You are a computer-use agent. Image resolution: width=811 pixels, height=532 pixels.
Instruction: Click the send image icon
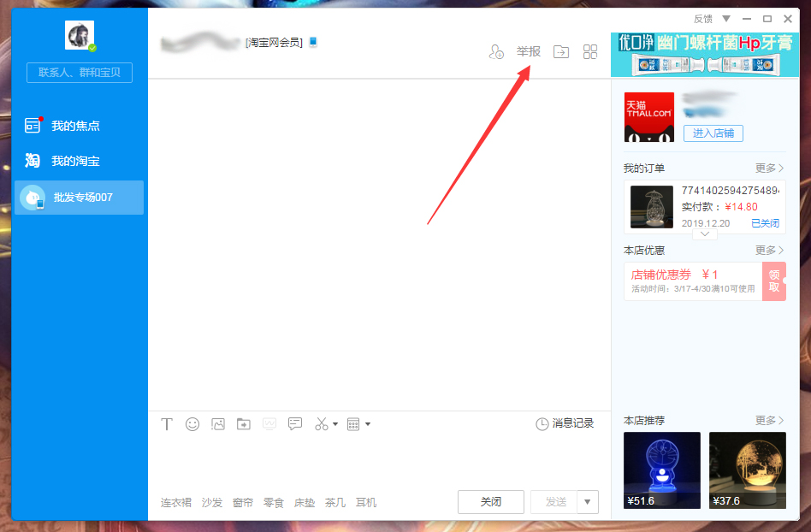tap(218, 423)
